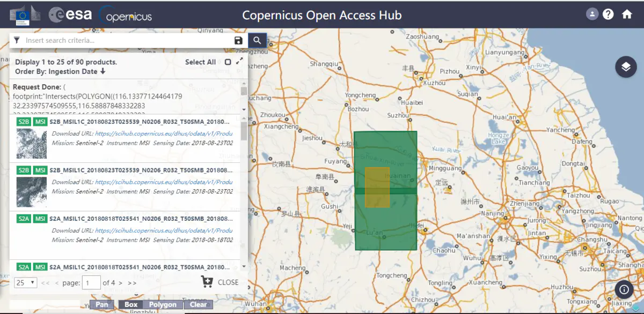Go to next page with > control
The width and height of the screenshot is (644, 314).
click(120, 283)
